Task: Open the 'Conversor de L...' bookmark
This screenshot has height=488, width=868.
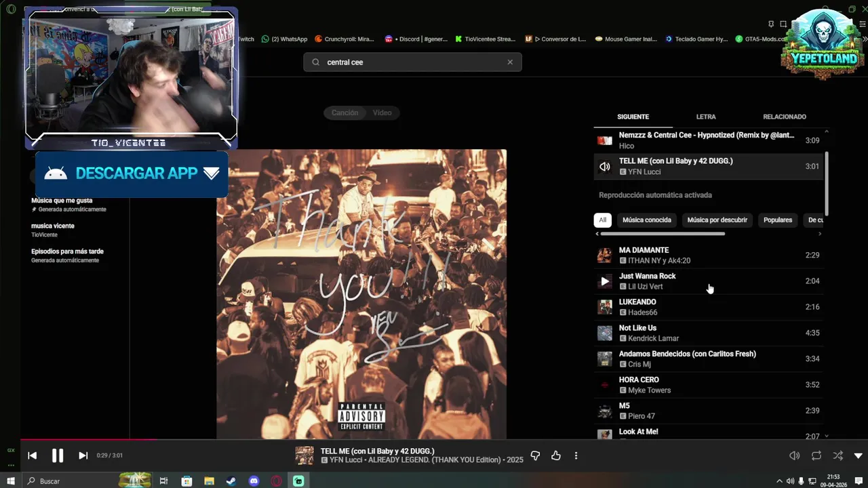Action: coord(555,39)
